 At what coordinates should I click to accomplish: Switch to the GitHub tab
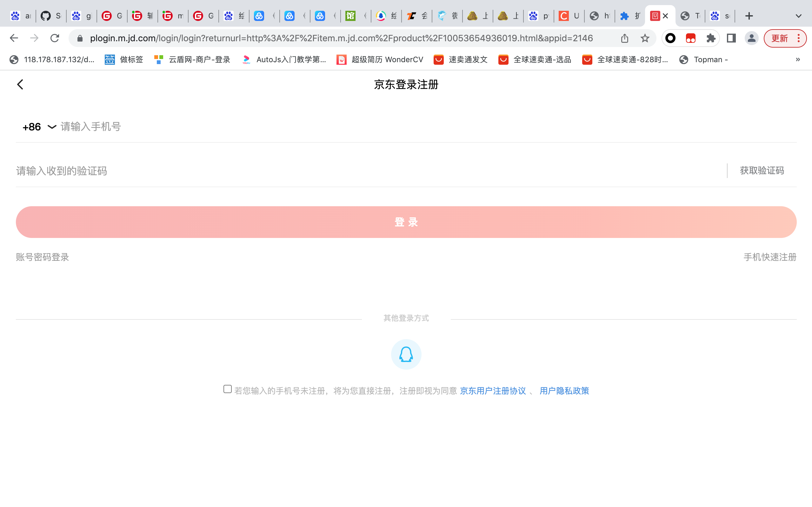51,16
